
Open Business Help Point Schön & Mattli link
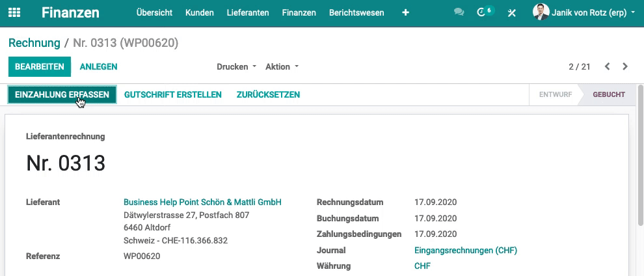202,202
